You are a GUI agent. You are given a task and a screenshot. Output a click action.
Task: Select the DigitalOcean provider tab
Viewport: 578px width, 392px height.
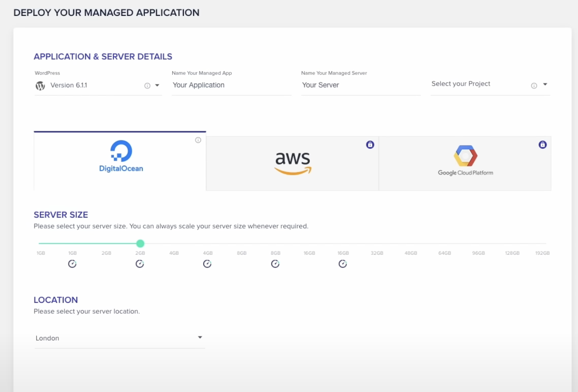tap(120, 161)
